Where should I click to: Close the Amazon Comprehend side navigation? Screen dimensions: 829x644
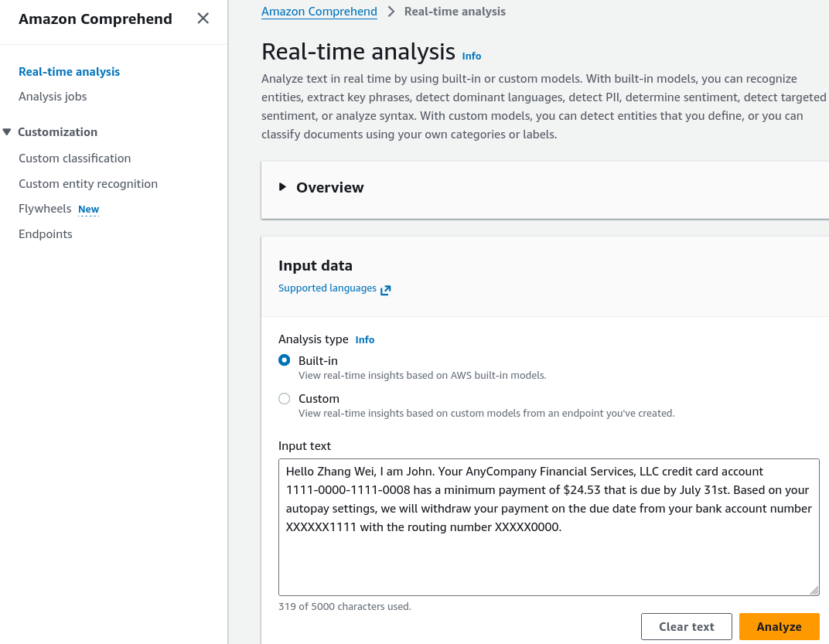pyautogui.click(x=203, y=19)
